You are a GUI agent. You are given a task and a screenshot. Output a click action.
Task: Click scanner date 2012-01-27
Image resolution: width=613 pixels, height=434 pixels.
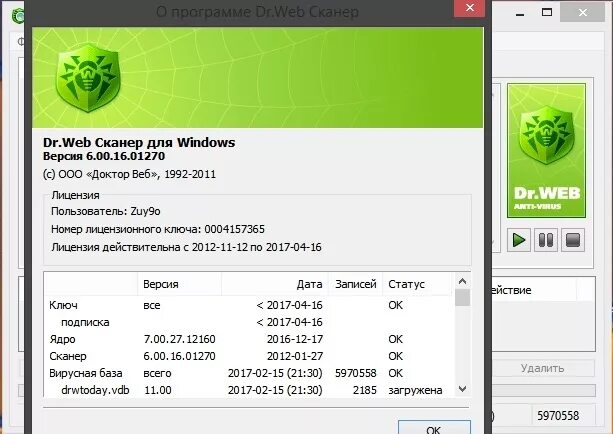(295, 356)
